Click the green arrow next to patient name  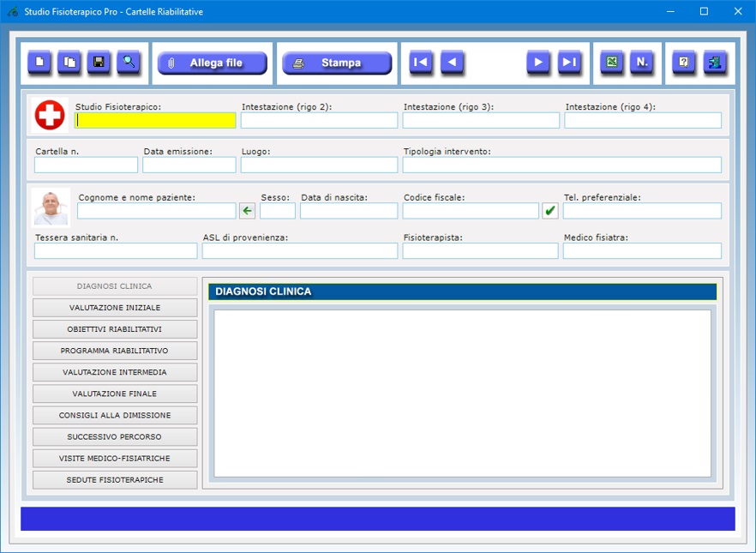[248, 211]
